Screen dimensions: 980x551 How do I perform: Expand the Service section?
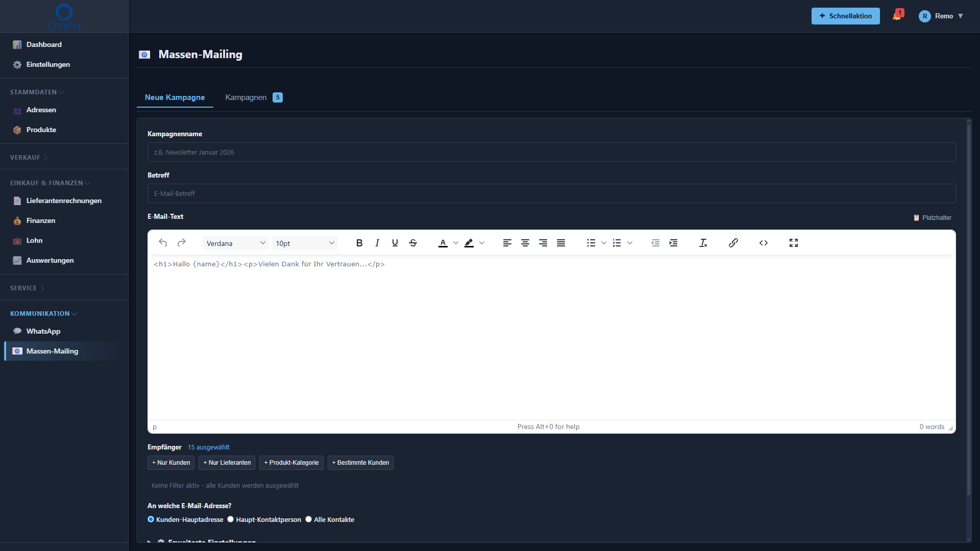pos(27,288)
